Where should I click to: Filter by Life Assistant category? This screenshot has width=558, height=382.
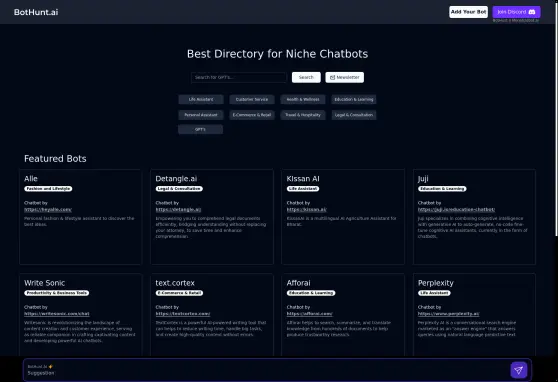pos(201,99)
